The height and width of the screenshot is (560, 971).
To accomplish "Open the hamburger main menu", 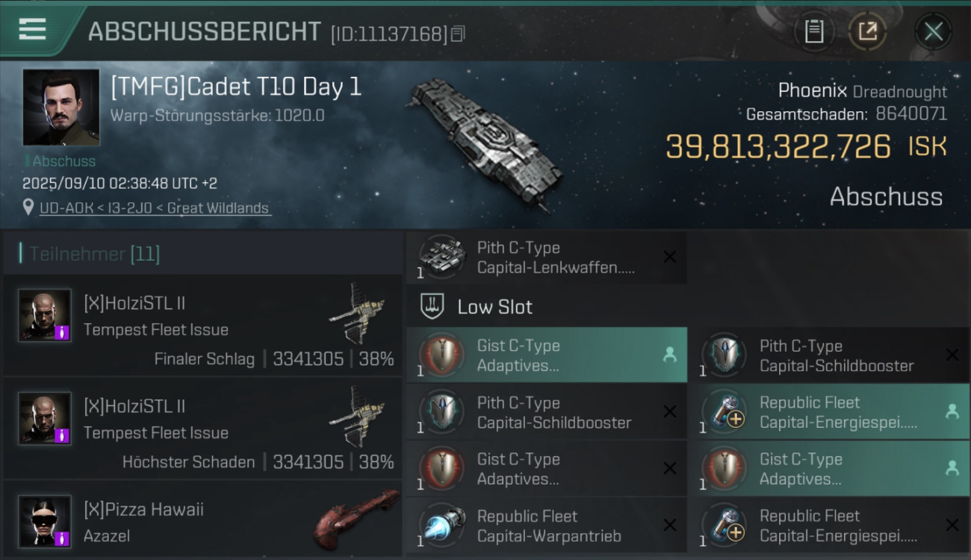I will 33,29.
